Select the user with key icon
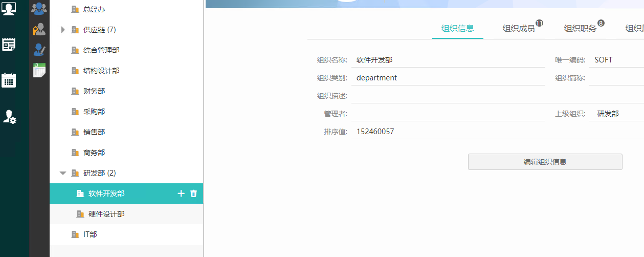The height and width of the screenshot is (257, 644). [39, 29]
